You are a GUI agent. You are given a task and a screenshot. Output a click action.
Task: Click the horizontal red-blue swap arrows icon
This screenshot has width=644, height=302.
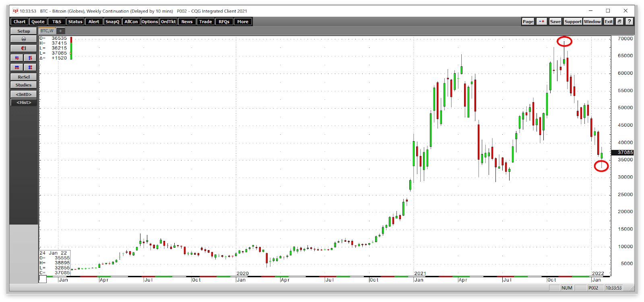point(17,58)
